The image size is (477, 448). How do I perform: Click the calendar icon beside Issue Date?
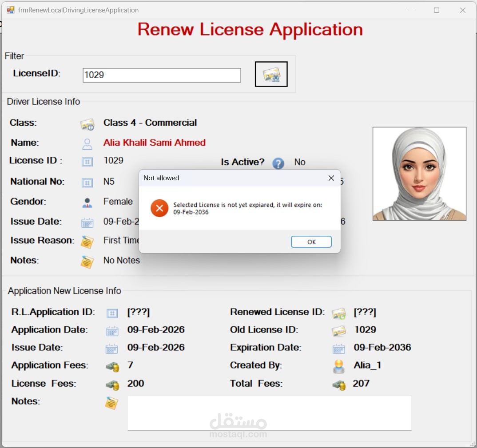pyautogui.click(x=87, y=222)
